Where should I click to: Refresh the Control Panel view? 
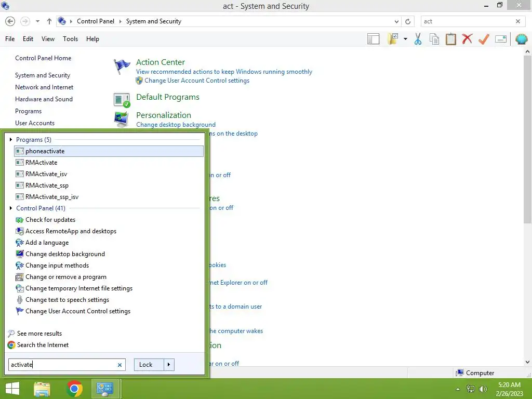(408, 21)
